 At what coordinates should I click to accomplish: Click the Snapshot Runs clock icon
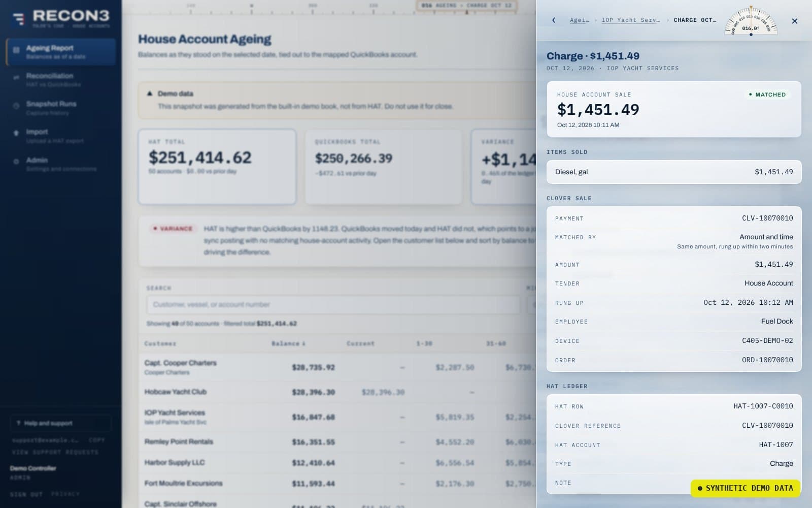coord(16,106)
